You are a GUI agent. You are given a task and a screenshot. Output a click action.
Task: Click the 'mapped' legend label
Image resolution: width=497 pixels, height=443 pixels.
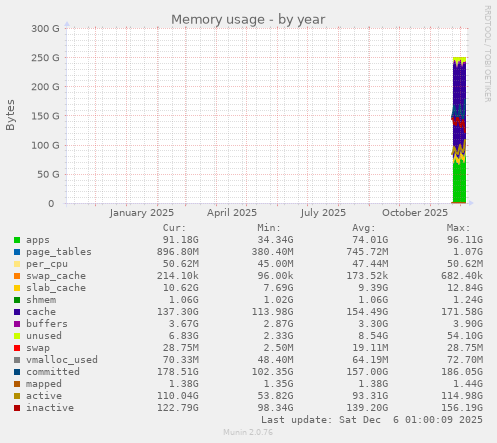(44, 384)
